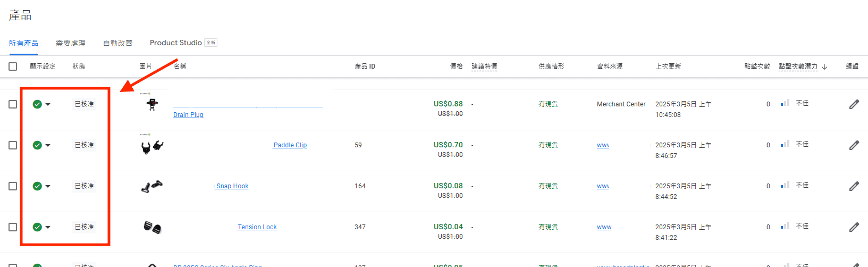The width and height of the screenshot is (868, 267).
Task: Click the click-potential bar icon in Snap Hook row
Action: (785, 185)
